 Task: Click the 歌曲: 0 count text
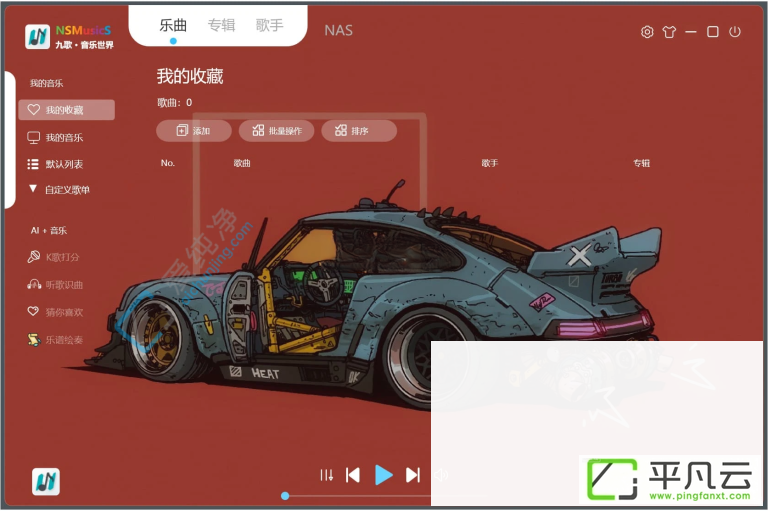click(x=174, y=102)
